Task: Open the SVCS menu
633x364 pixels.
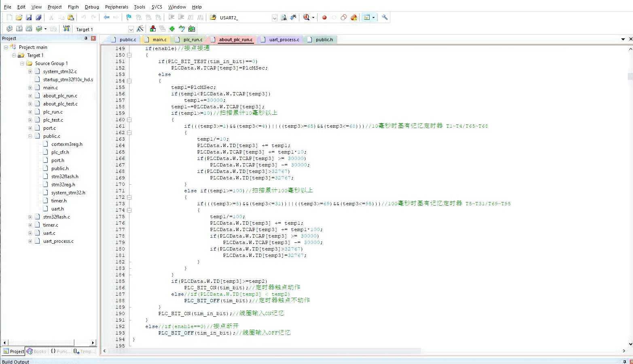Action: [x=157, y=7]
